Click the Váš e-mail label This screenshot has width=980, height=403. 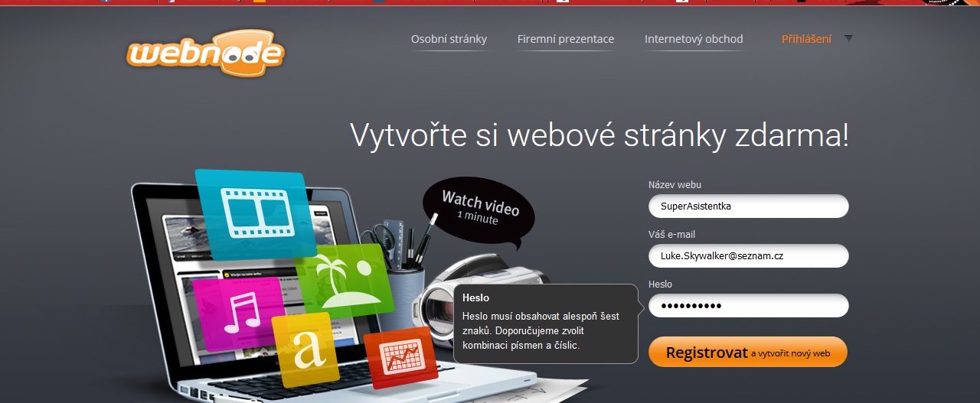tap(671, 234)
